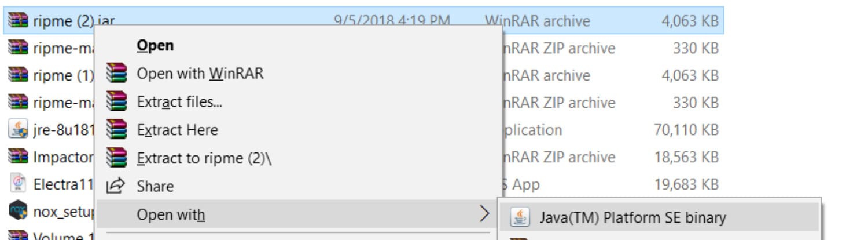
Task: Click the 4,063 KB size of ripme (2).jar
Action: (690, 21)
